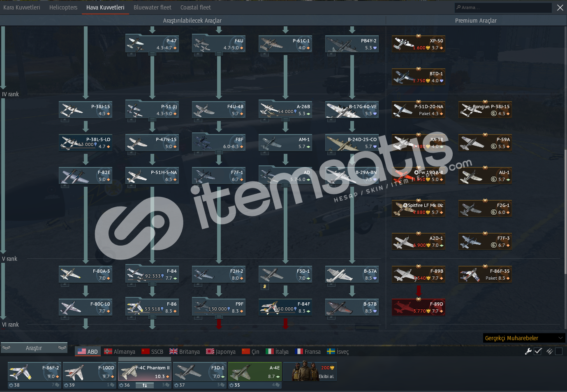Select the B-17G-60-VE bomber
This screenshot has height=392, width=567.
pyautogui.click(x=352, y=110)
